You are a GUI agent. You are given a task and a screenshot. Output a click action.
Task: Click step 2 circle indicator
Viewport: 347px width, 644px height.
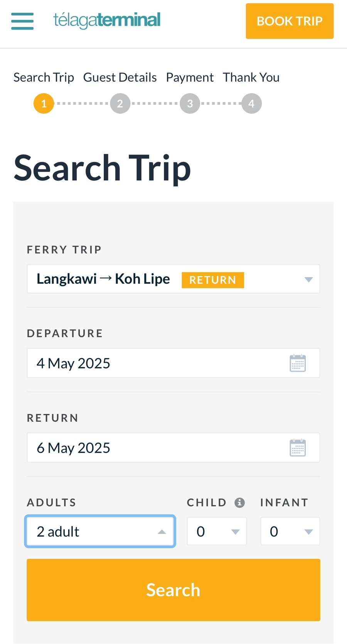120,103
